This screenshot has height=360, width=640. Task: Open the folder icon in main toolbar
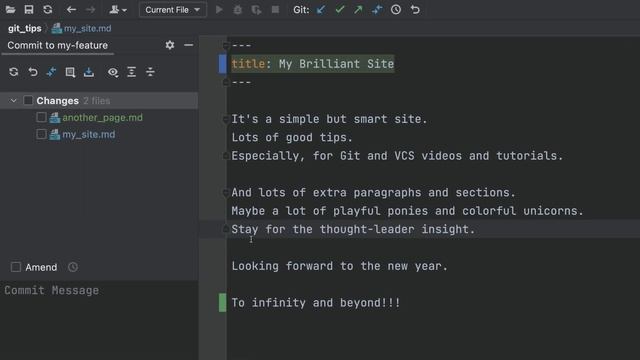coord(11,9)
